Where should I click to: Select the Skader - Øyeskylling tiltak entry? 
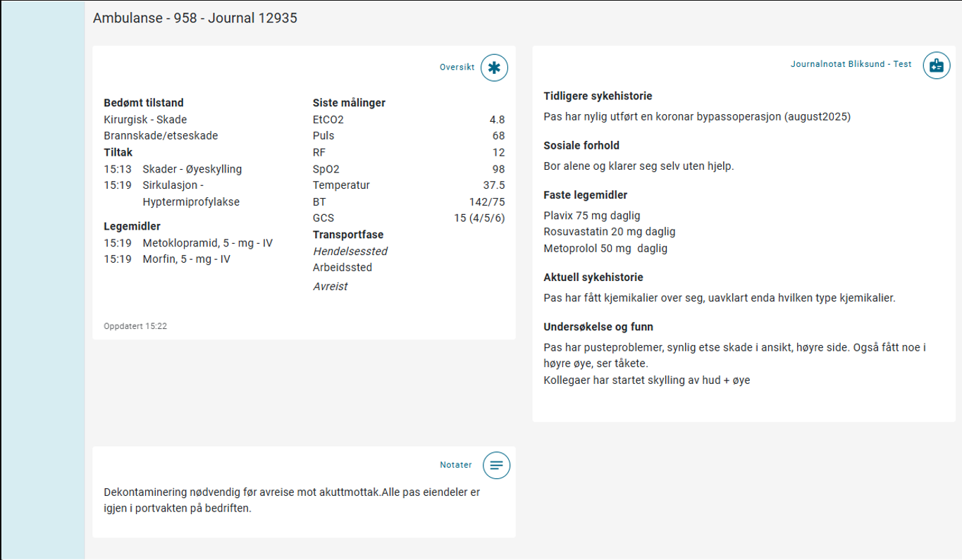click(192, 169)
